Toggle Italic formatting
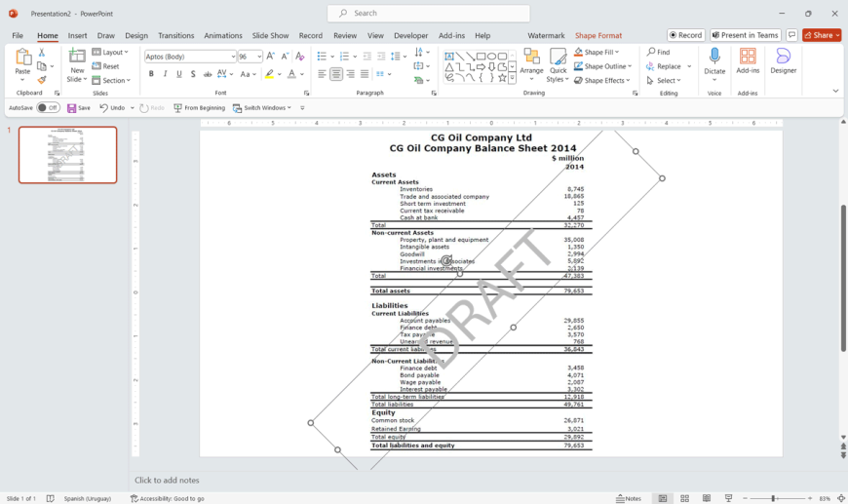The image size is (848, 504). pos(165,74)
